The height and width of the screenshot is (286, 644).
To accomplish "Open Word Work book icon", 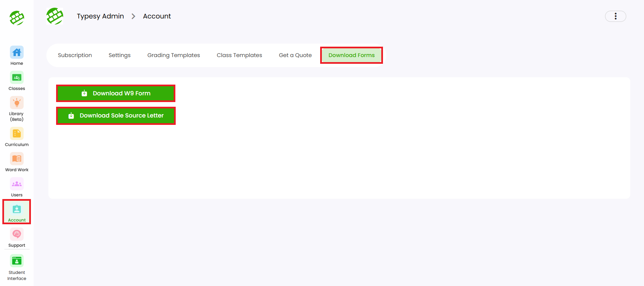I will click(x=17, y=159).
